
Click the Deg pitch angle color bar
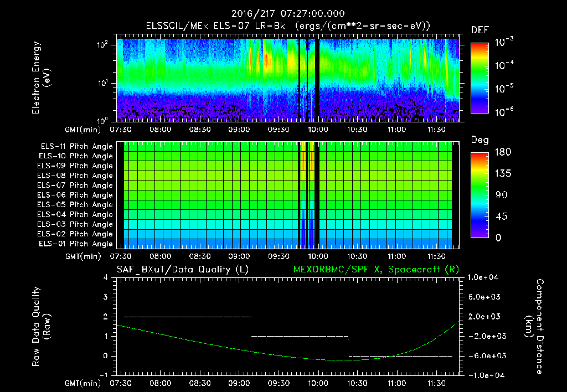click(480, 195)
